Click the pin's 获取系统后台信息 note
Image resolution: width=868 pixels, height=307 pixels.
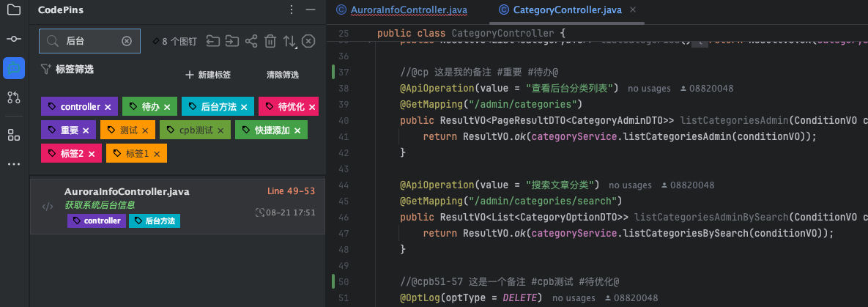100,205
